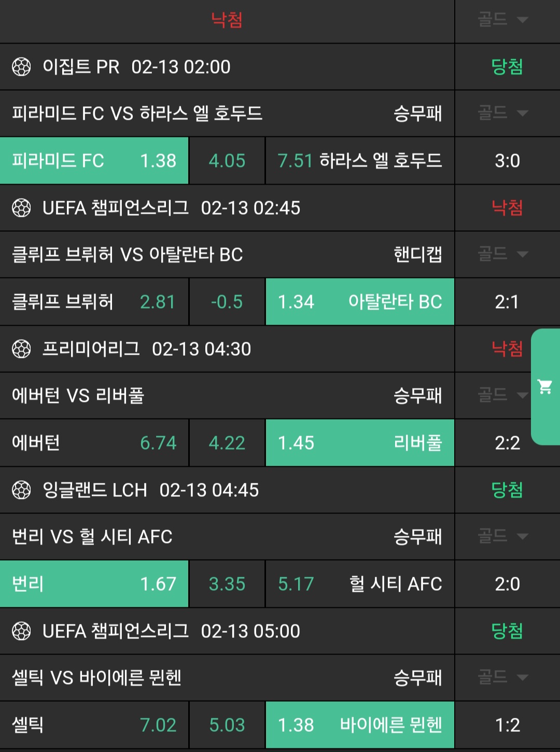Click soccer icon for 02-13 02:45 챔피언스리그 match
This screenshot has height=752, width=560.
21,208
